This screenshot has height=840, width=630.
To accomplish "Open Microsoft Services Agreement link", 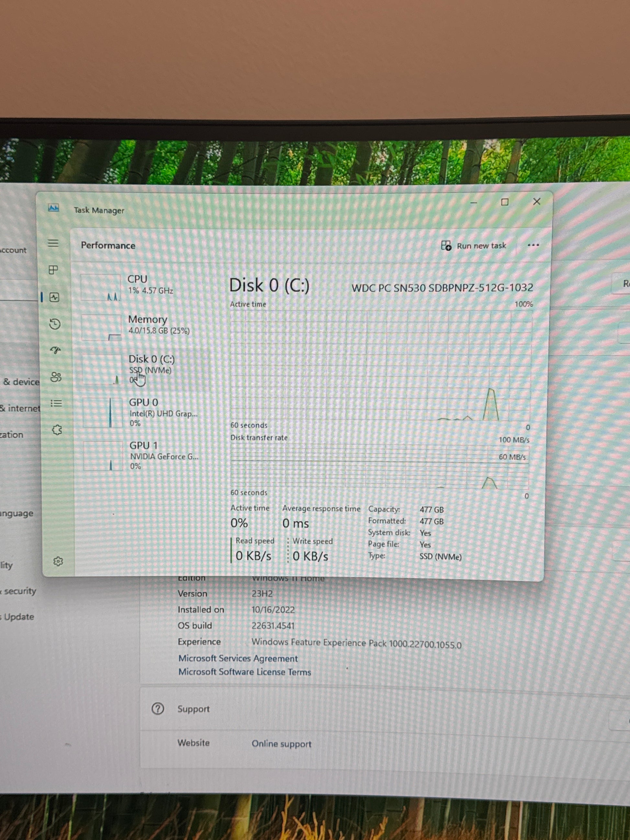I will [238, 658].
